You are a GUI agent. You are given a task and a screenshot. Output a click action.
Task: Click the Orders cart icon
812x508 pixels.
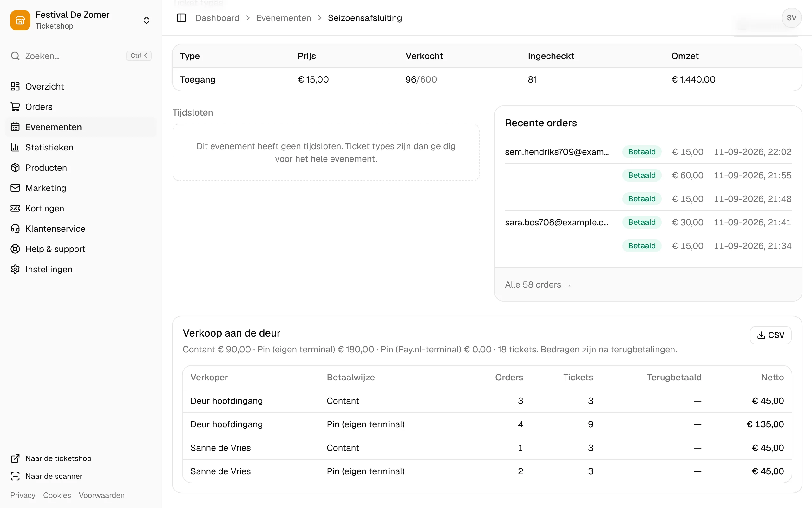point(15,107)
